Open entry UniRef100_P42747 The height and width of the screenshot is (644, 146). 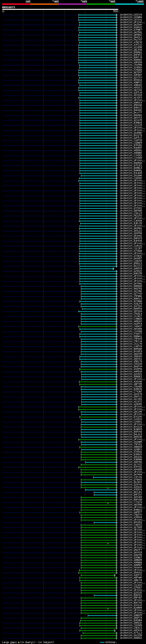[x=131, y=40]
